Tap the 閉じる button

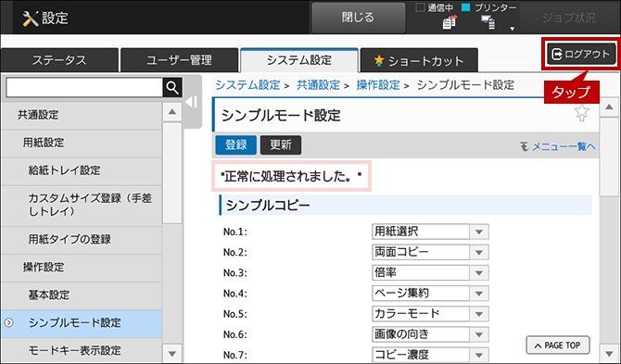[358, 18]
